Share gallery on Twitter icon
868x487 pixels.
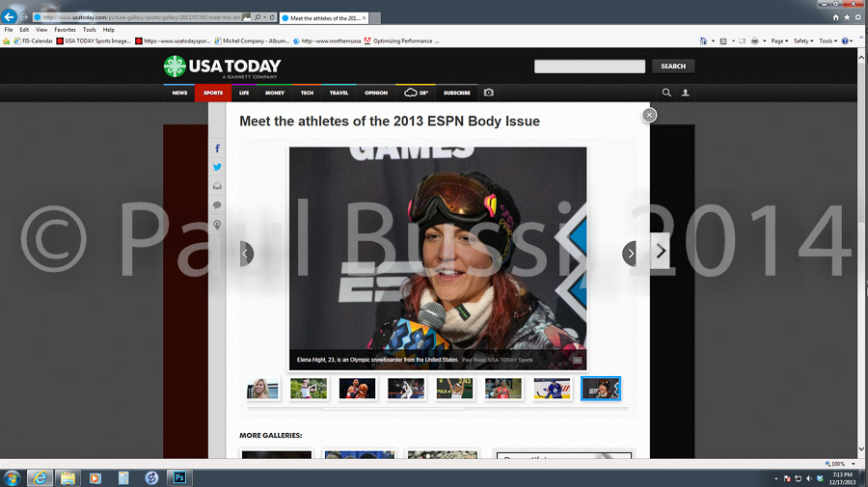217,167
